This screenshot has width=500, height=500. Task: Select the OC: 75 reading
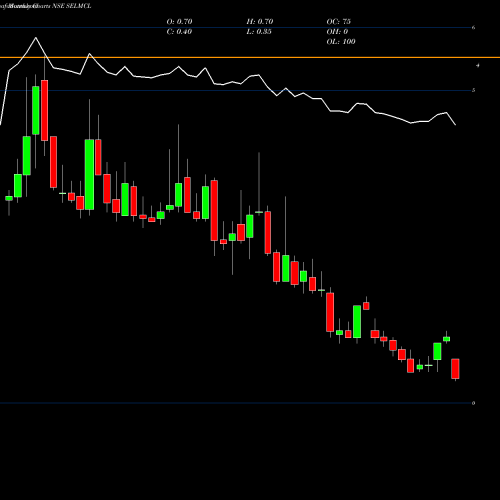[339, 22]
